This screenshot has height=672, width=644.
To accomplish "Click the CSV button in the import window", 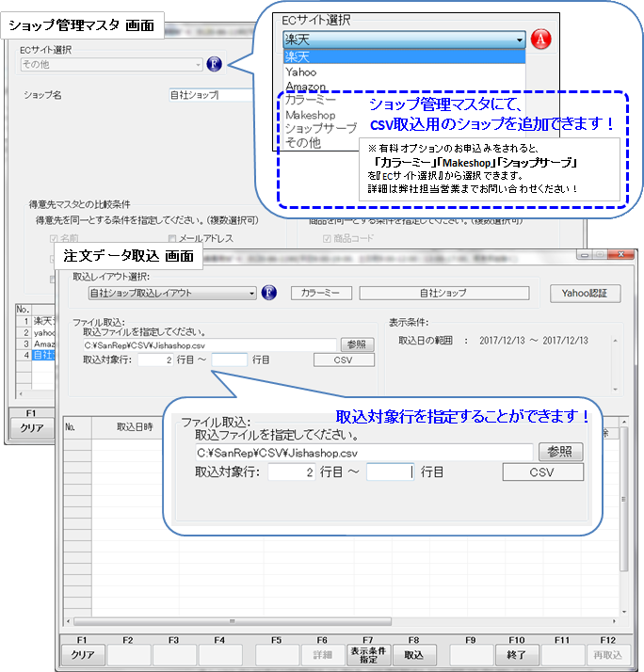I will click(344, 360).
